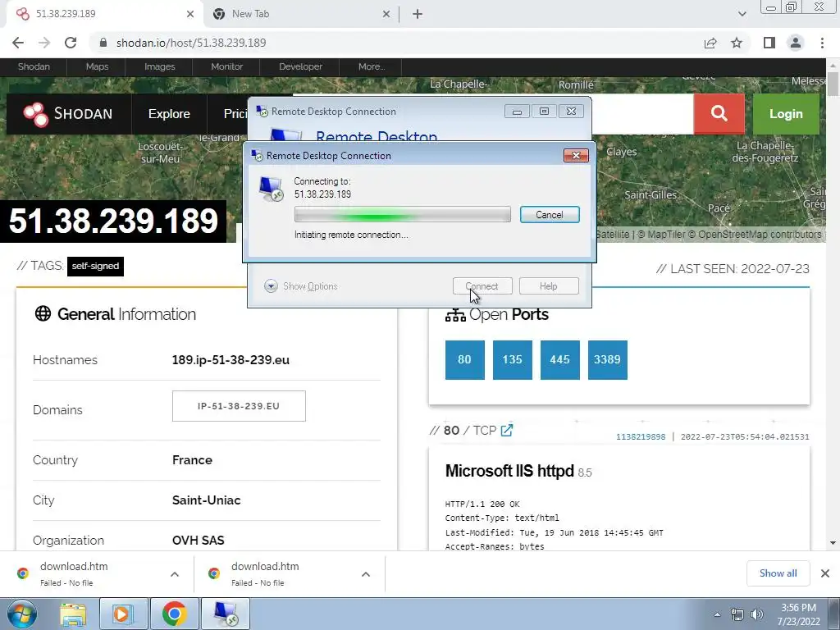Viewport: 840px width, 630px height.
Task: Jump to port 445
Action: click(559, 360)
